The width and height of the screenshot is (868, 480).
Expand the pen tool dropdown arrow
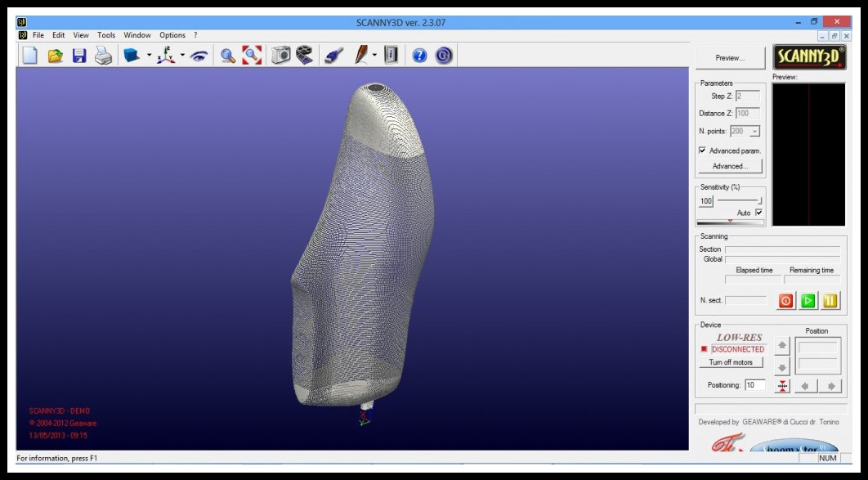[375, 56]
